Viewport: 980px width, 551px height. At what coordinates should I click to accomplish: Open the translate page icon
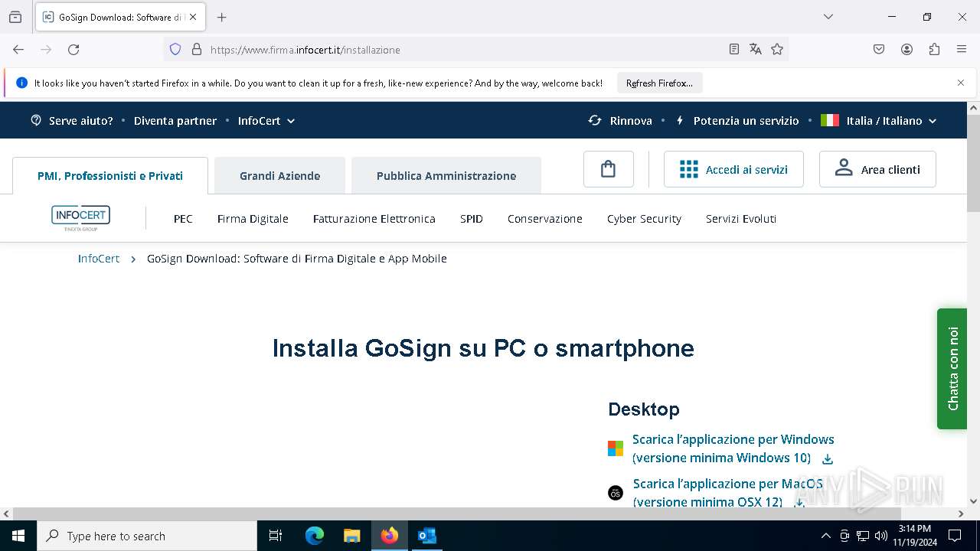756,49
